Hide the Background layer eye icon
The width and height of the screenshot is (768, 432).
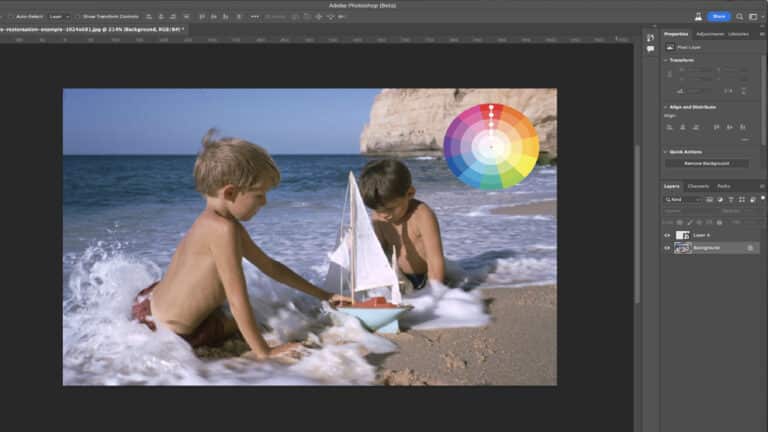(x=667, y=248)
